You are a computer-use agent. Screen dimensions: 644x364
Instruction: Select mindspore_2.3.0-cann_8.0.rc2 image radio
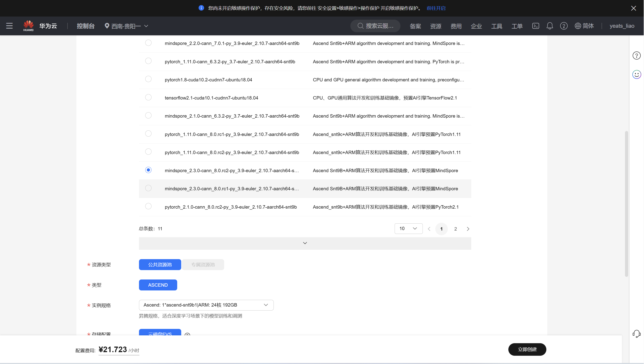click(x=148, y=170)
